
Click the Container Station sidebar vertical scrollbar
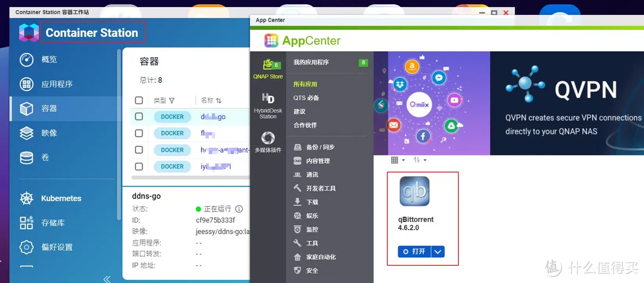tap(119, 135)
